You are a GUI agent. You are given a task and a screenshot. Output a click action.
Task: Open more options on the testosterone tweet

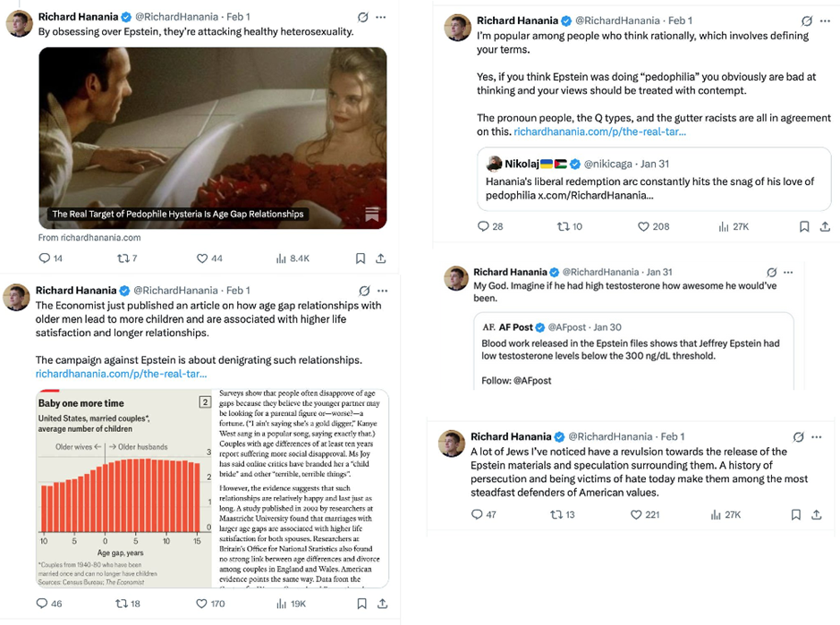788,272
